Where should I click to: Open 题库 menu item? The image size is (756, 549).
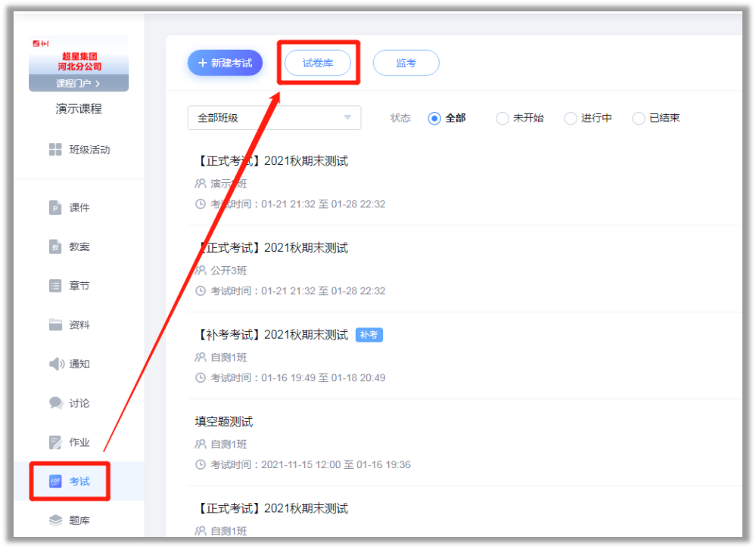(70, 520)
